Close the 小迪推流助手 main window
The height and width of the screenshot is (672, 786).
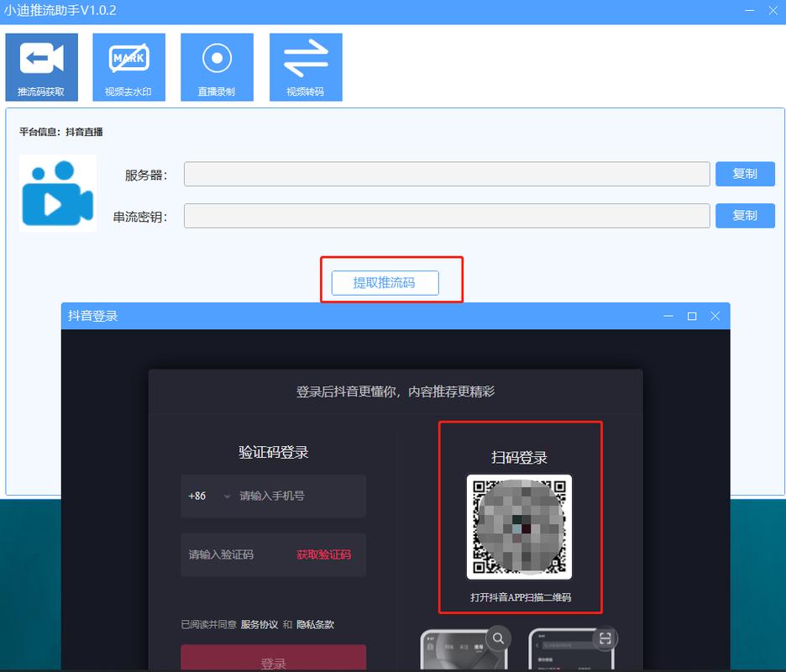tap(773, 11)
